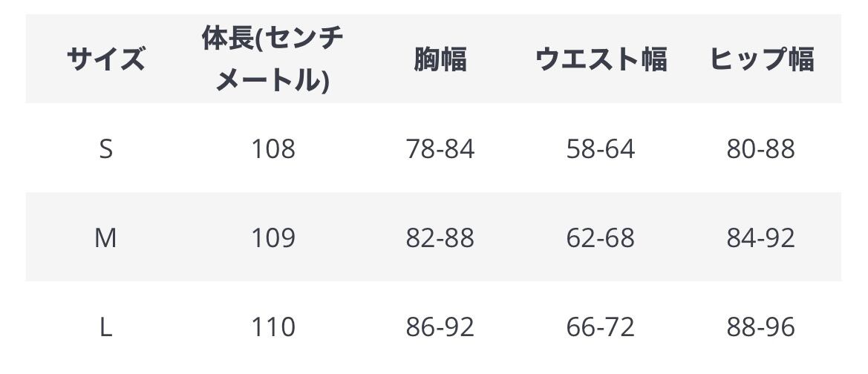Click the 58-64 waist width cell

601,149
